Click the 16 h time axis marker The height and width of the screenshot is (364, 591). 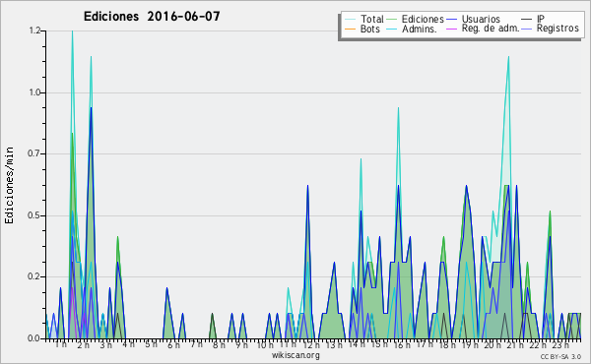402,344
